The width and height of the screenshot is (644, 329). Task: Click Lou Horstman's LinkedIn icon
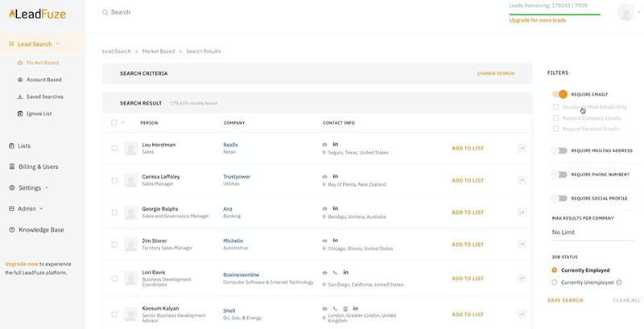[335, 144]
